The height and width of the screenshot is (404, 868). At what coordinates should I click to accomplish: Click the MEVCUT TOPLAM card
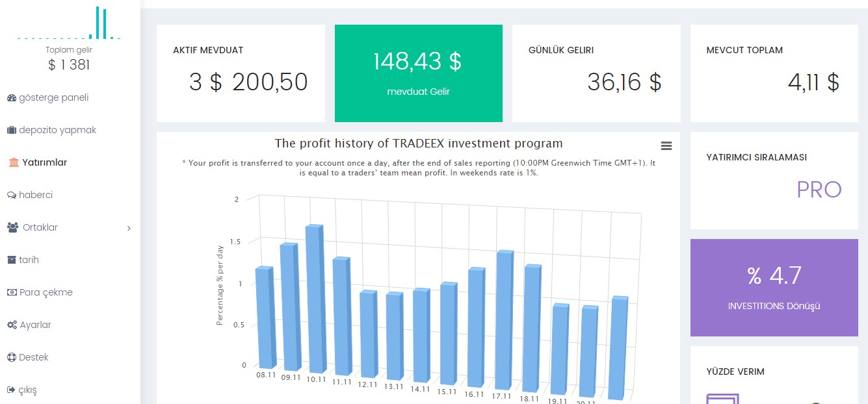click(774, 73)
